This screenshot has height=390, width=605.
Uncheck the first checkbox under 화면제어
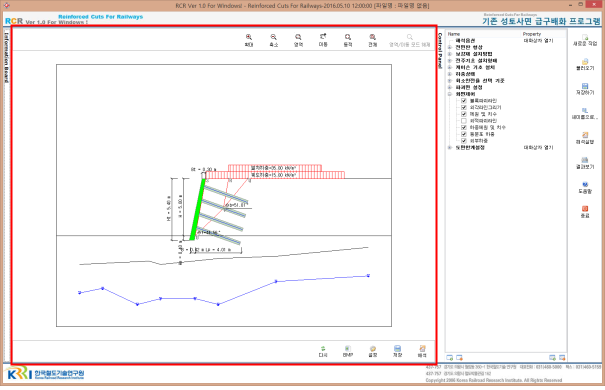[x=464, y=101]
